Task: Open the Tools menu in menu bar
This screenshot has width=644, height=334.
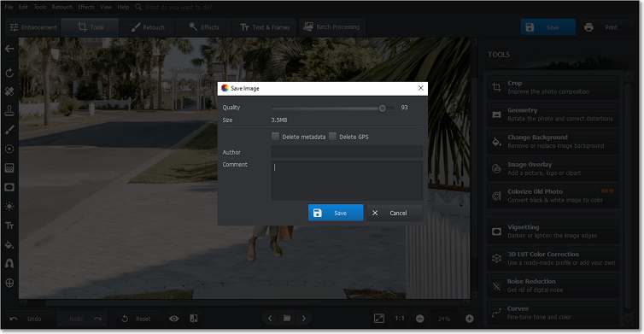Action: [40, 7]
